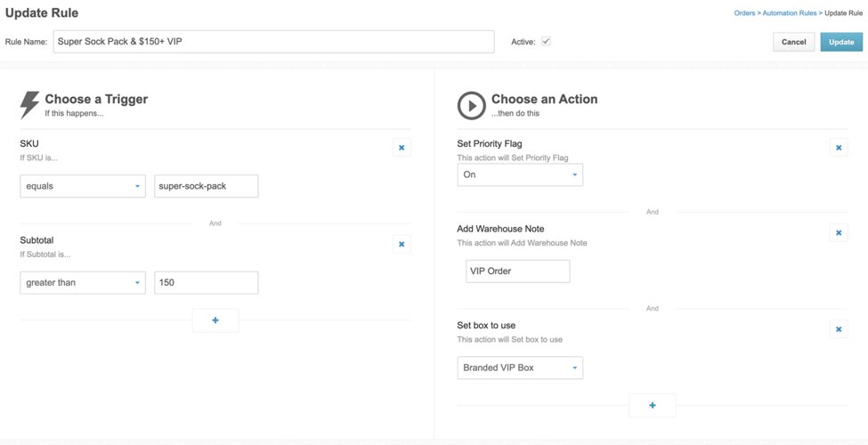Viewport: 868px width, 445px height.
Task: Click the VIP Order warehouse note field
Action: (x=517, y=271)
